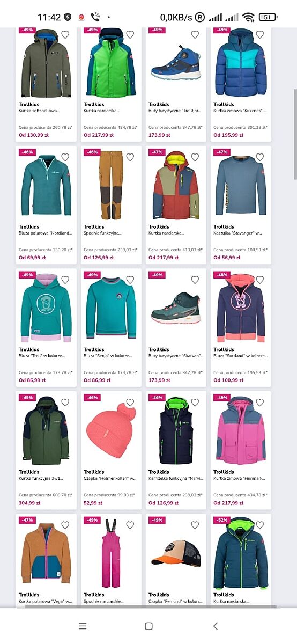Heart the teal Nordland fleece sweatshirt
Image resolution: width=297 pixels, height=644 pixels.
pos(65,157)
